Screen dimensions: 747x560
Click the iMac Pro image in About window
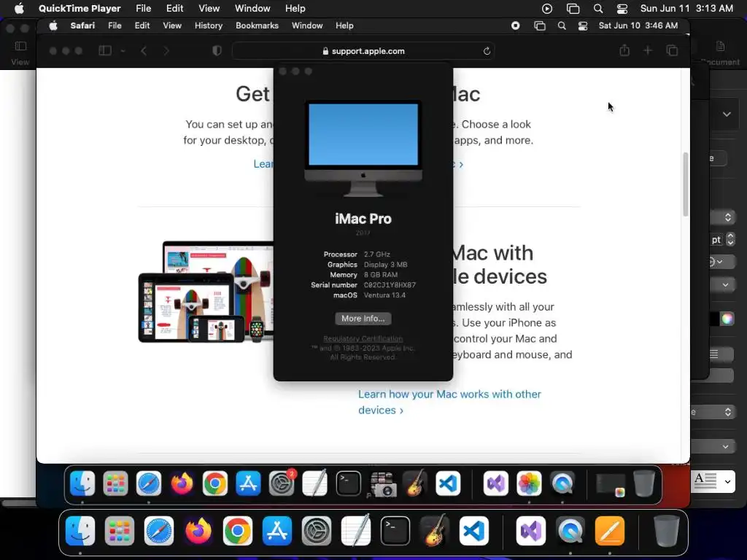(x=363, y=149)
